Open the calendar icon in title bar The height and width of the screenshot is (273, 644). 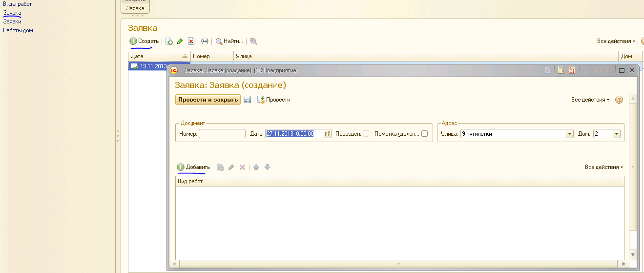point(572,70)
